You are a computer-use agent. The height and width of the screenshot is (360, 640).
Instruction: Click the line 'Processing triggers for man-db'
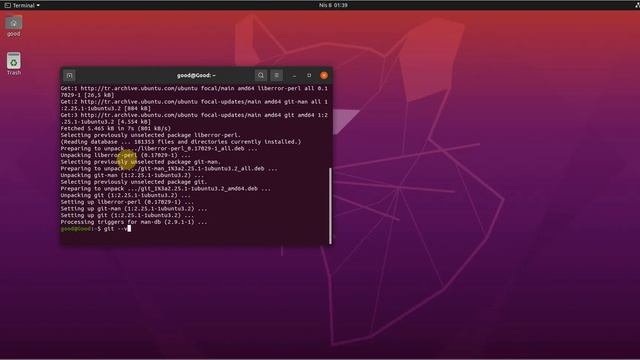point(134,222)
